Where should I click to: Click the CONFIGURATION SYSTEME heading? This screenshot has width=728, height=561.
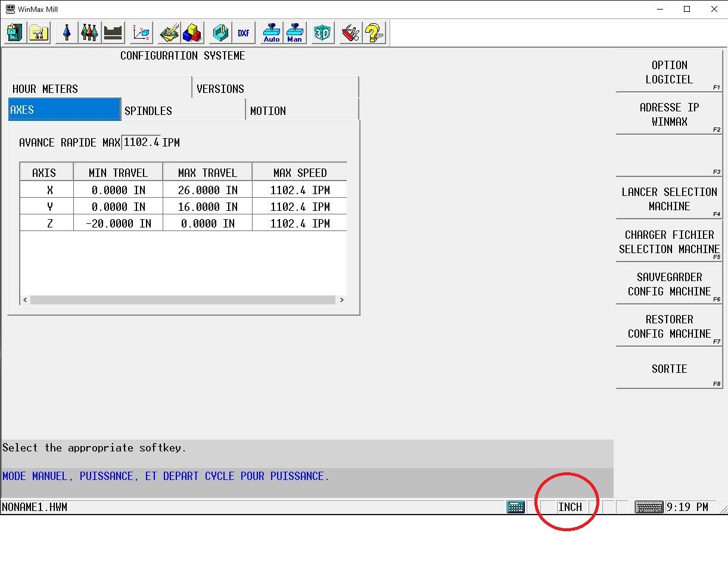(x=182, y=55)
